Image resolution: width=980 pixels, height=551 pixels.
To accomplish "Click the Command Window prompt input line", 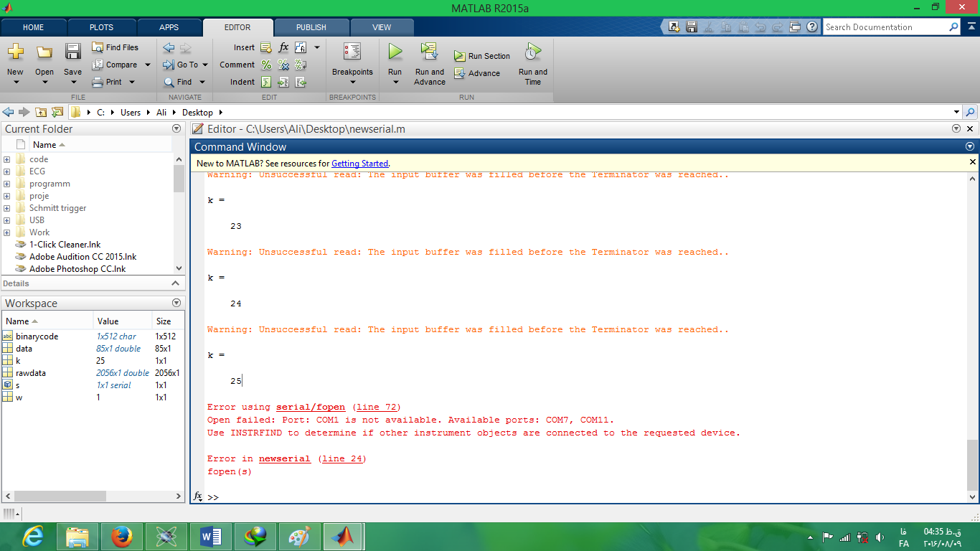I will pyautogui.click(x=585, y=496).
